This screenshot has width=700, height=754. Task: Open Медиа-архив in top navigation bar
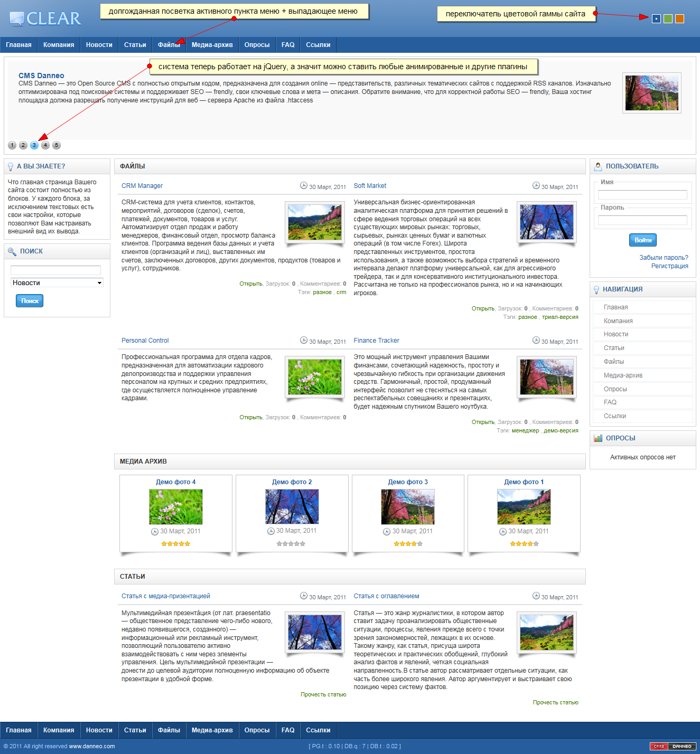tap(212, 45)
